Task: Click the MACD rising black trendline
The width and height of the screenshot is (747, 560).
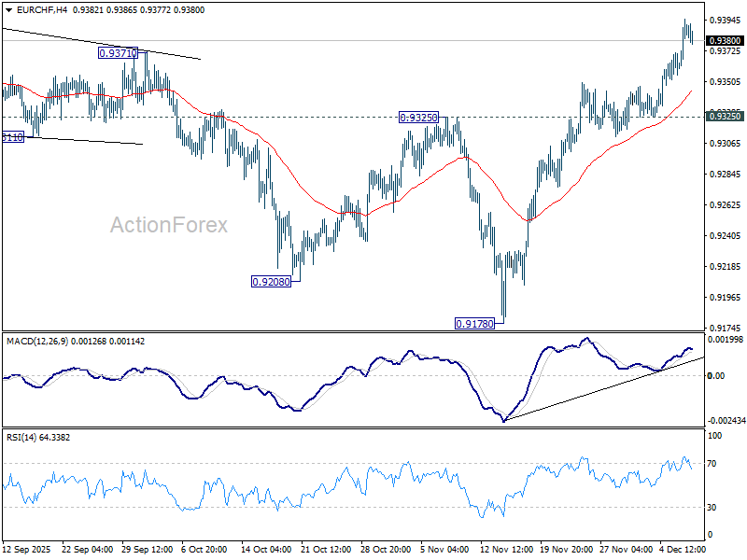Action: [603, 389]
